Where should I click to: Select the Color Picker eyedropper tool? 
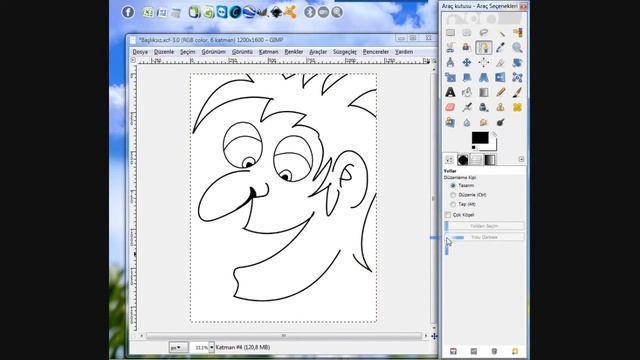(500, 48)
